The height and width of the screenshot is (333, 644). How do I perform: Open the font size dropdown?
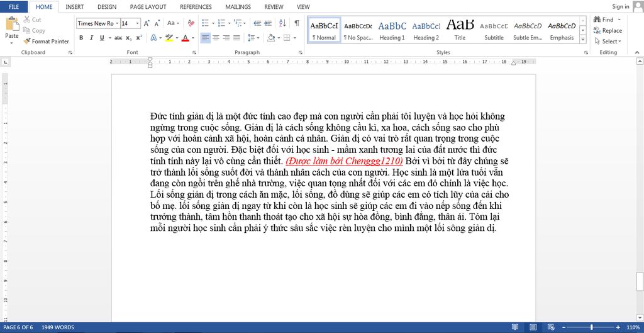pos(138,23)
